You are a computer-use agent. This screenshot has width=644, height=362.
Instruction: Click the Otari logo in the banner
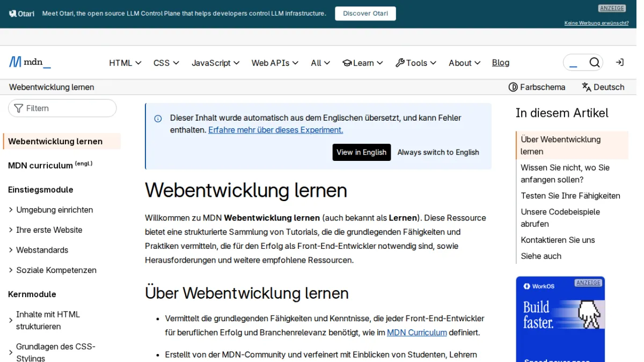21,13
